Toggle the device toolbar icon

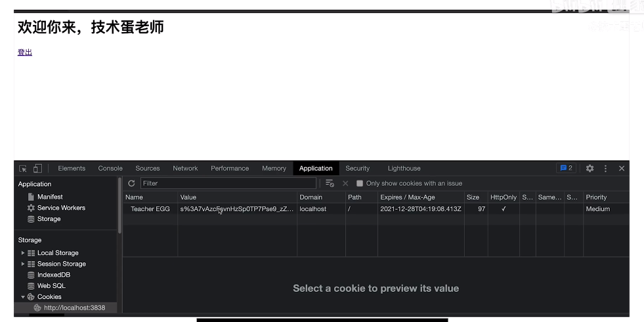point(37,168)
